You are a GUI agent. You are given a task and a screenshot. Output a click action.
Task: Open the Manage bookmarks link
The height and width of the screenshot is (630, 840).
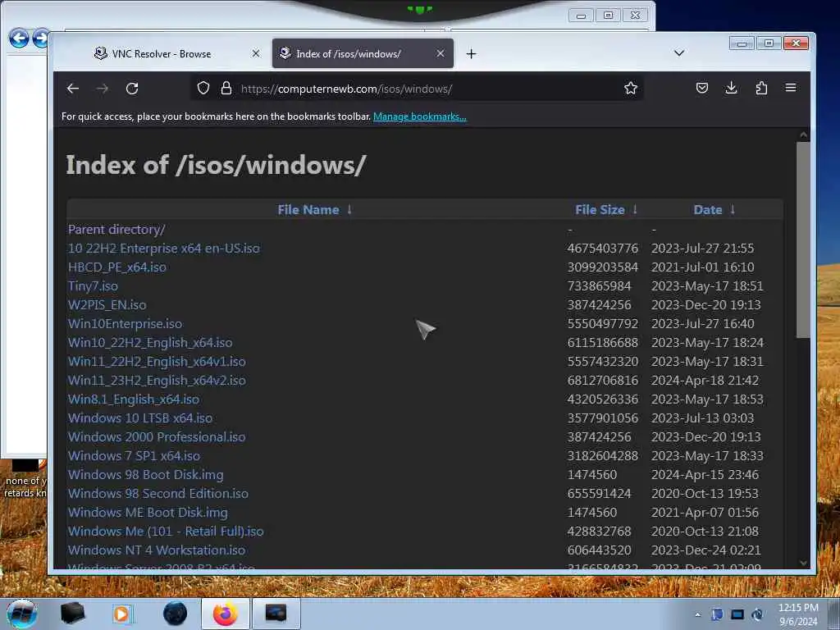tap(419, 116)
